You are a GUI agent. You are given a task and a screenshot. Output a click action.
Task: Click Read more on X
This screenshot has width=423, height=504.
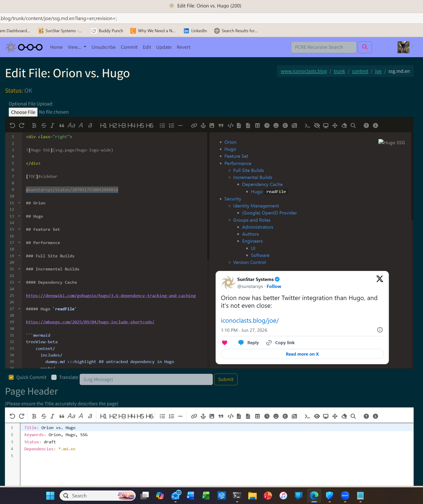(302, 354)
